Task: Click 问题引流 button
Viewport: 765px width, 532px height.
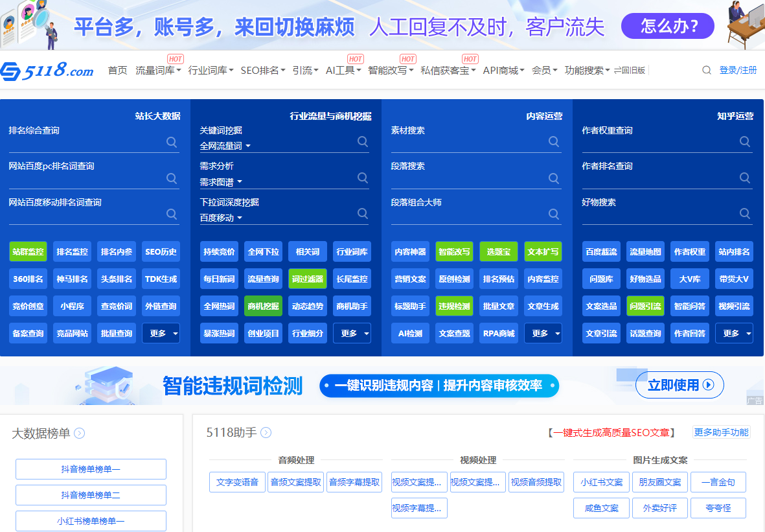Action: point(645,306)
